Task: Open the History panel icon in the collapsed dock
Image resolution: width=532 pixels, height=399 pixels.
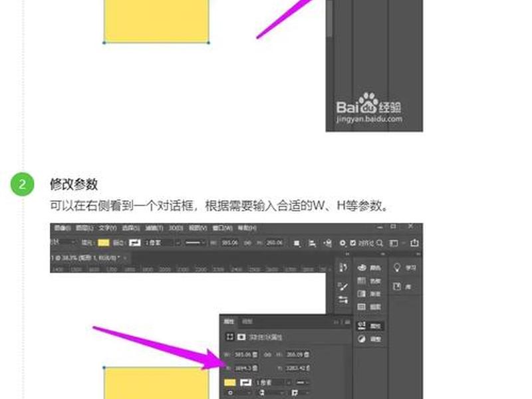Action: point(343,268)
